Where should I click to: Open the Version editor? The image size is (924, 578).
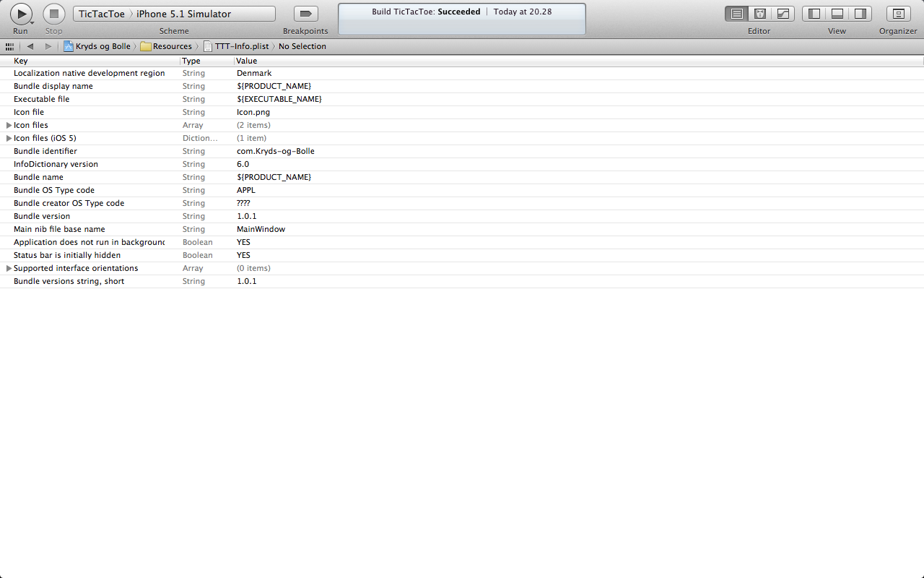(x=783, y=14)
